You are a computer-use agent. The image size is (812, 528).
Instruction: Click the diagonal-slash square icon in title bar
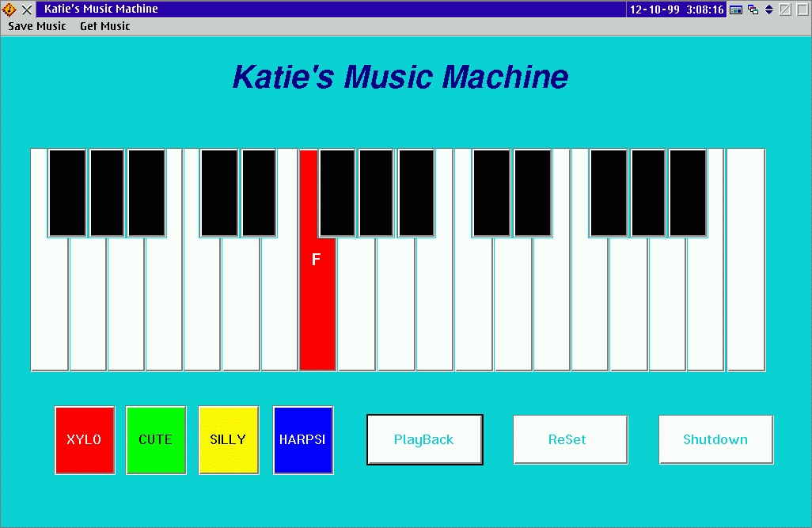pos(785,9)
